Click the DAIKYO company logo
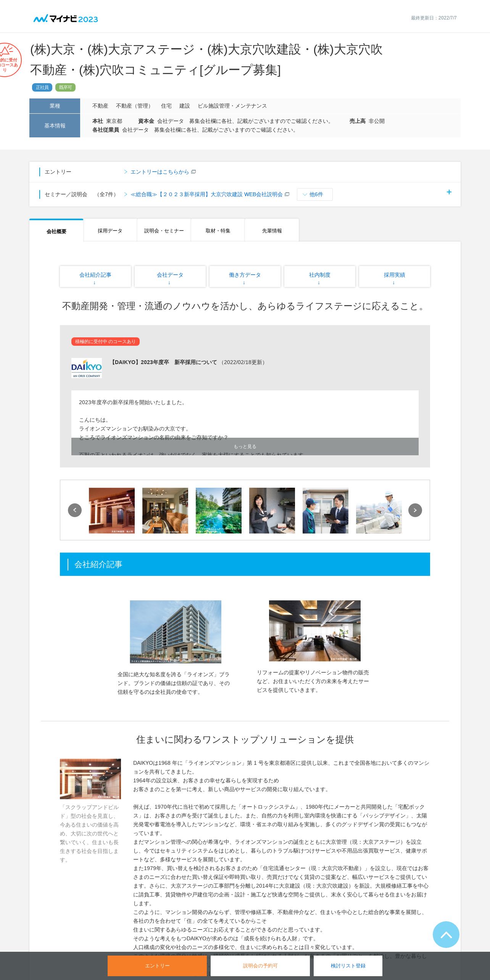The height and width of the screenshot is (980, 490). click(87, 368)
